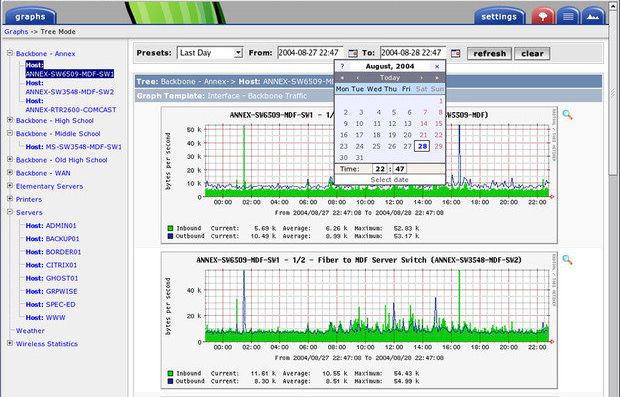Go to previous month in calendar
The height and width of the screenshot is (397, 620).
tap(357, 78)
